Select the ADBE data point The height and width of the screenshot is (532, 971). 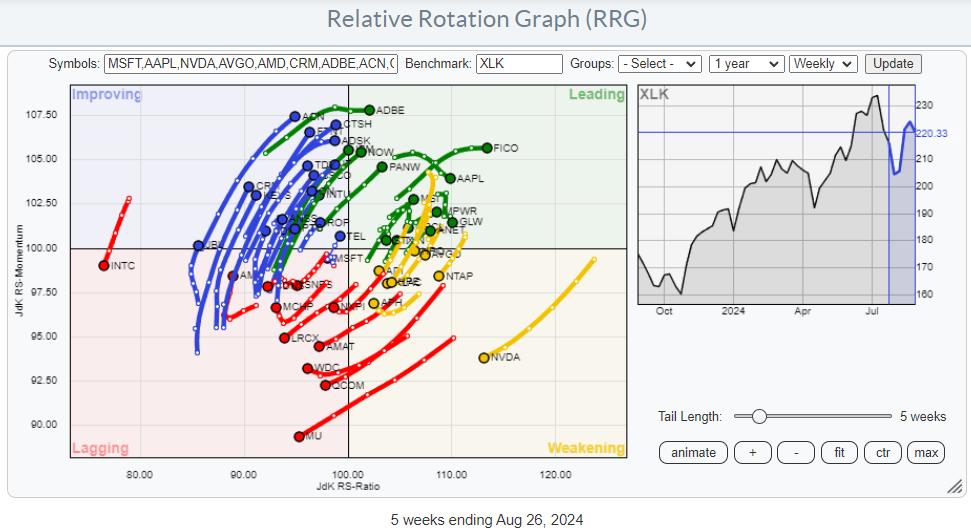coord(369,110)
